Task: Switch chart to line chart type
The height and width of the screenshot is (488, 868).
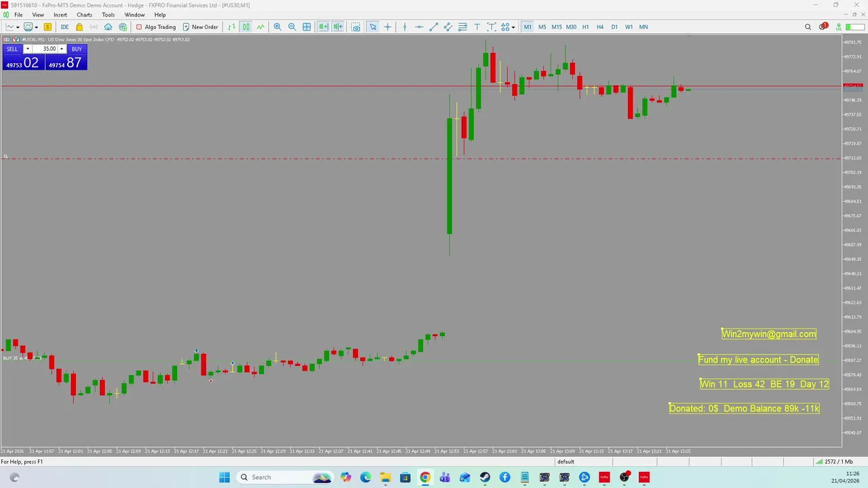Action: [x=260, y=27]
